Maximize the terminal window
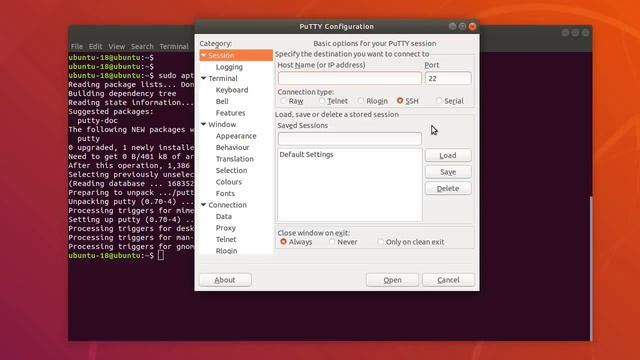This screenshot has height=360, width=640. click(x=575, y=33)
